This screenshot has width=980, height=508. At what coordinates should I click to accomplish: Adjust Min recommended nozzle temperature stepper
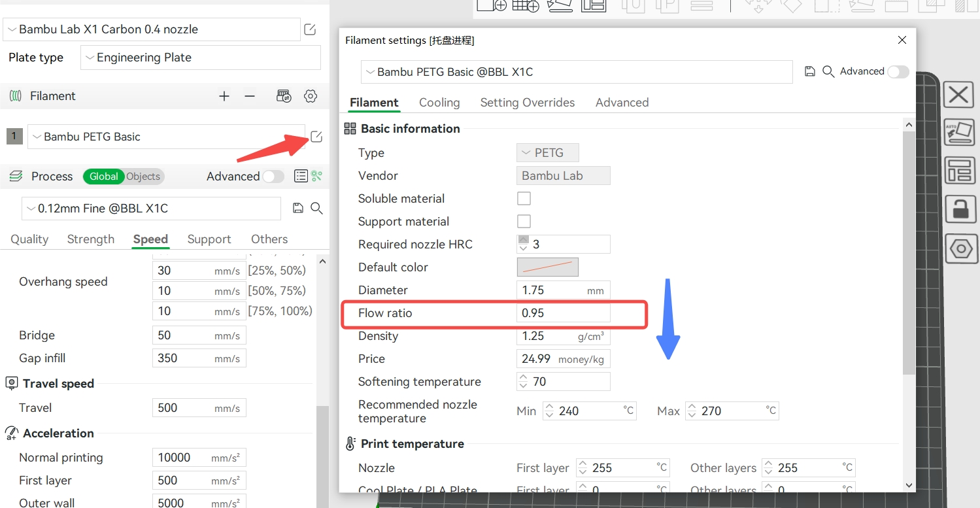[x=549, y=411]
